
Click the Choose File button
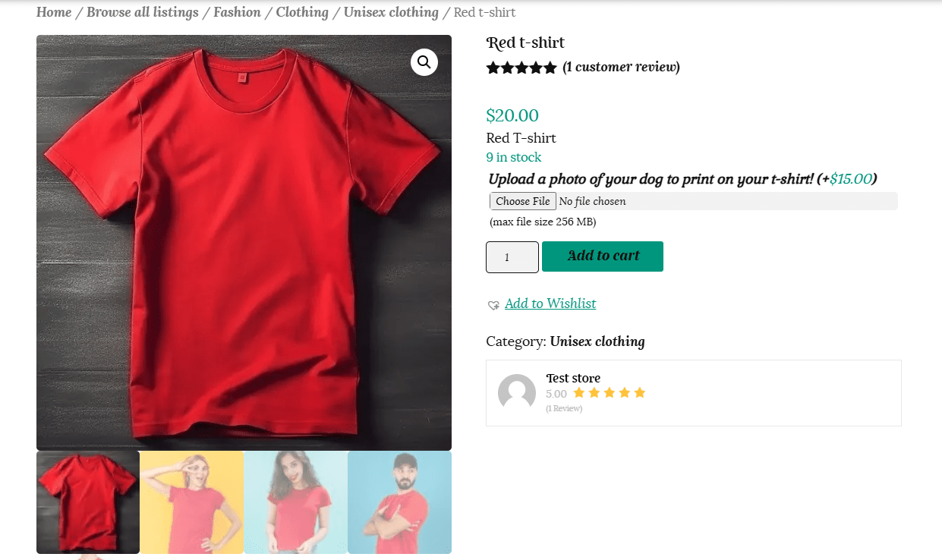pos(522,201)
